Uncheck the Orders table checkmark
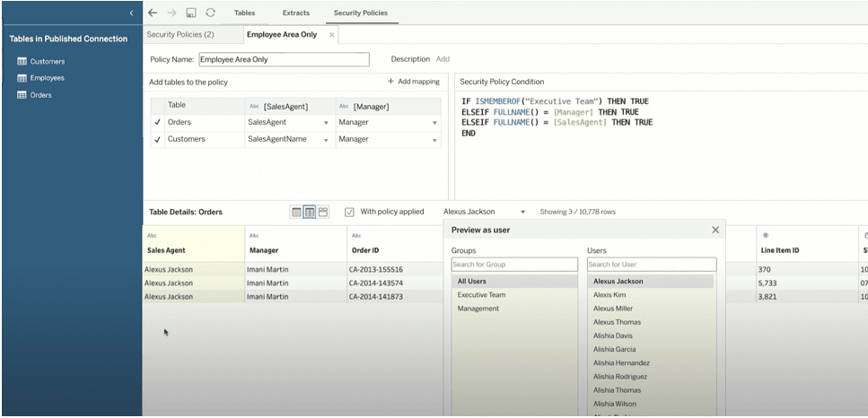This screenshot has height=418, width=868. coord(158,122)
